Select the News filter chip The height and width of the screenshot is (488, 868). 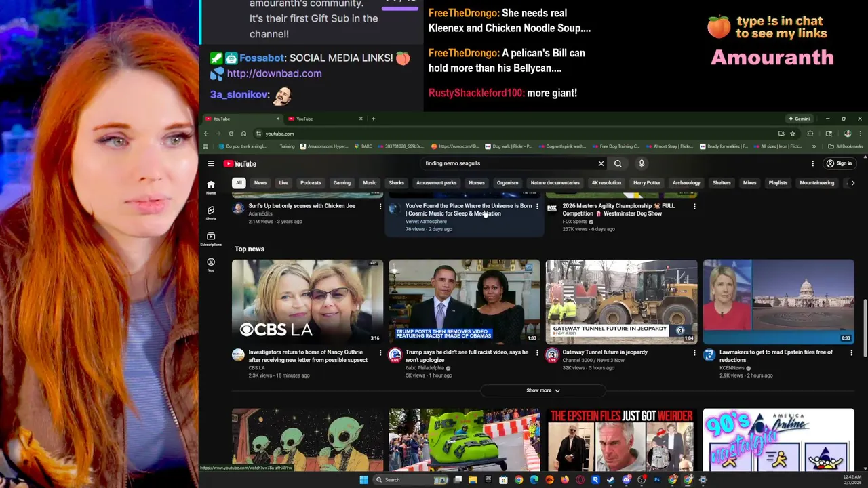click(x=260, y=182)
